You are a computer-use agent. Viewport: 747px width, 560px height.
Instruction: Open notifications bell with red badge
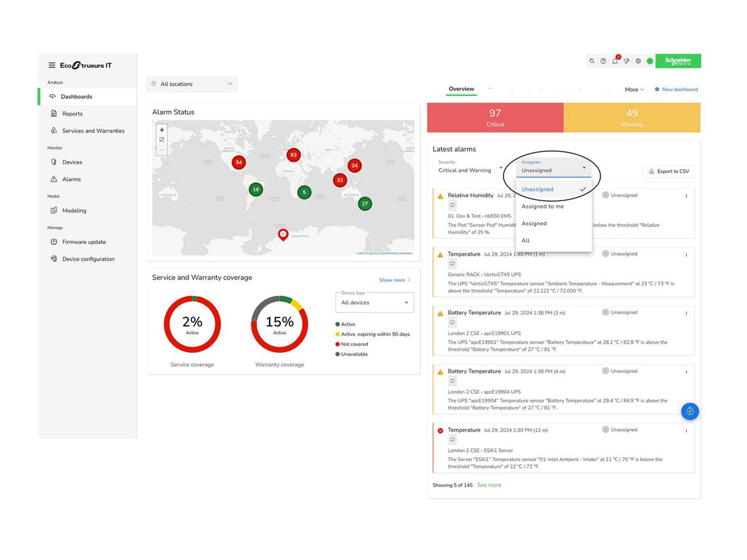615,61
